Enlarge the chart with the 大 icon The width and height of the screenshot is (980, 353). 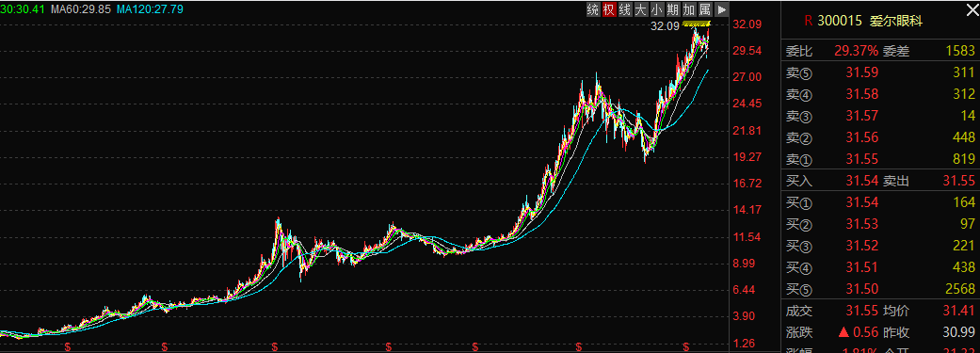click(x=641, y=9)
